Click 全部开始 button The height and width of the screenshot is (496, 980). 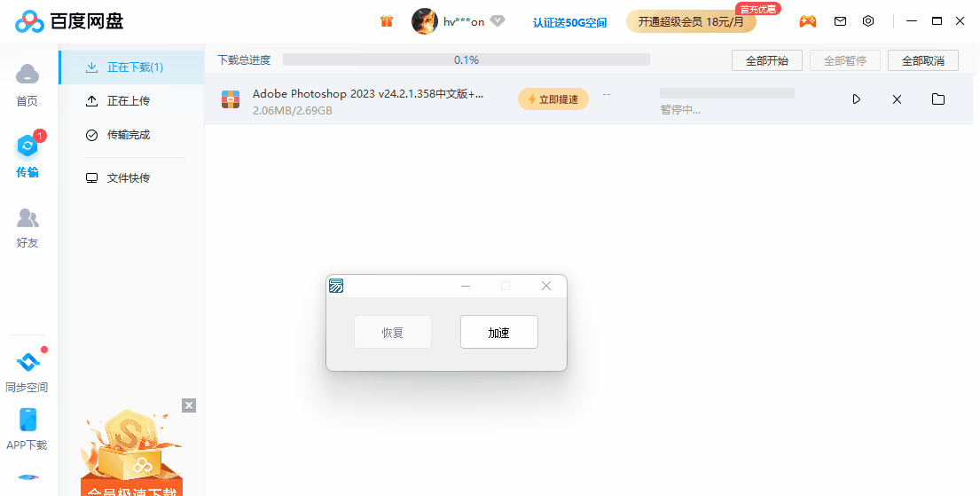(767, 60)
